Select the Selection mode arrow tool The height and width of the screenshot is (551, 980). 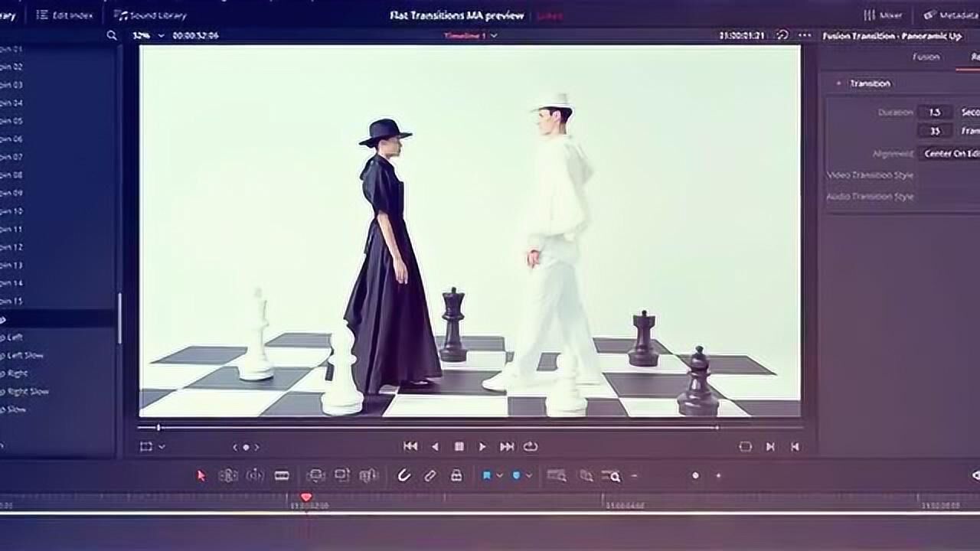coord(201,475)
